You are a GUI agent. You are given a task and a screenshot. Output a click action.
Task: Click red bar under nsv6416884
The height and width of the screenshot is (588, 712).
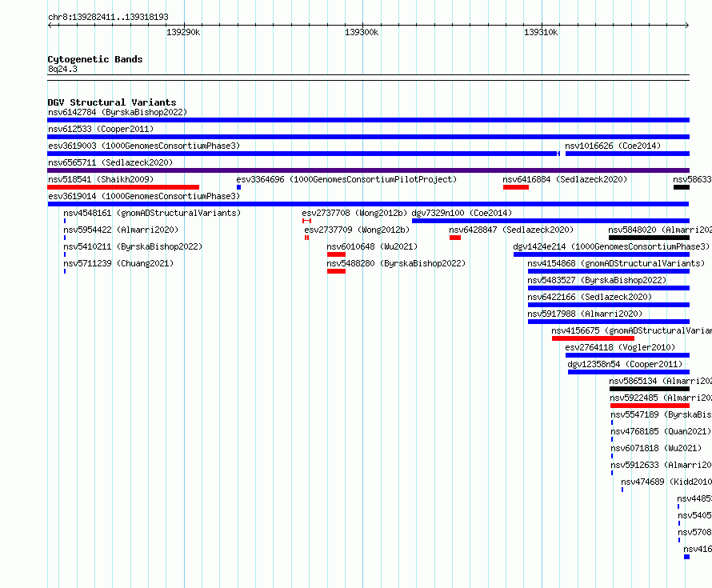[x=516, y=187]
